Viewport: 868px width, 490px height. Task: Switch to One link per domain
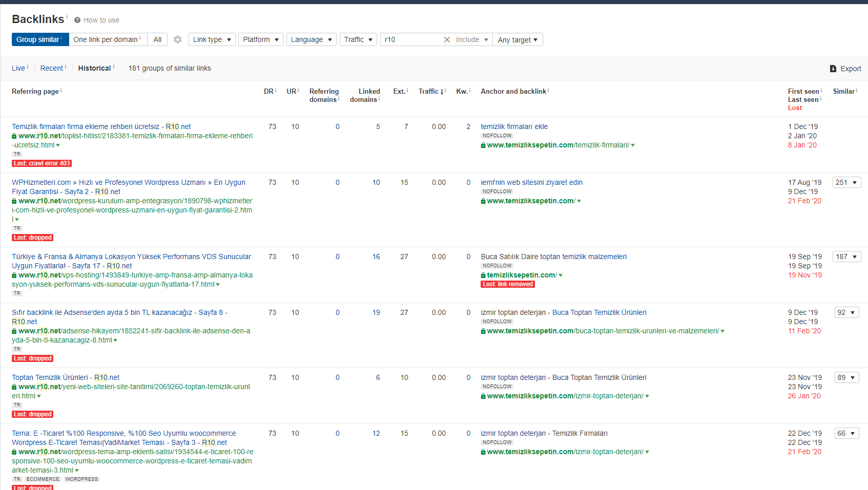108,39
